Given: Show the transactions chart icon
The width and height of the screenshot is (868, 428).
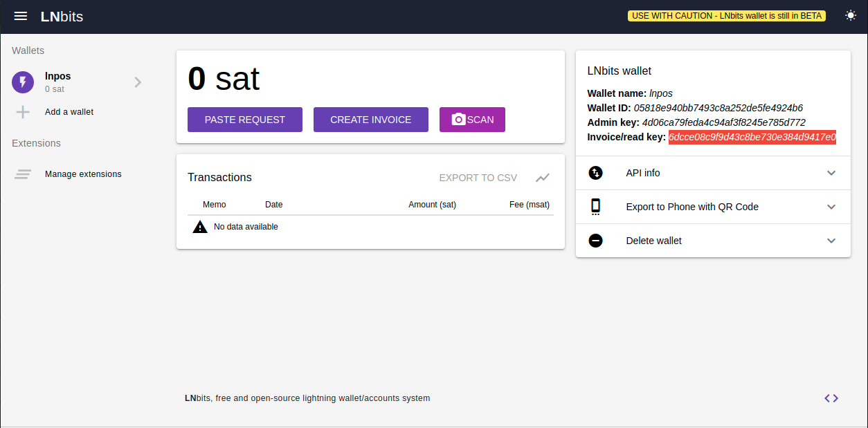Looking at the screenshot, I should 543,178.
